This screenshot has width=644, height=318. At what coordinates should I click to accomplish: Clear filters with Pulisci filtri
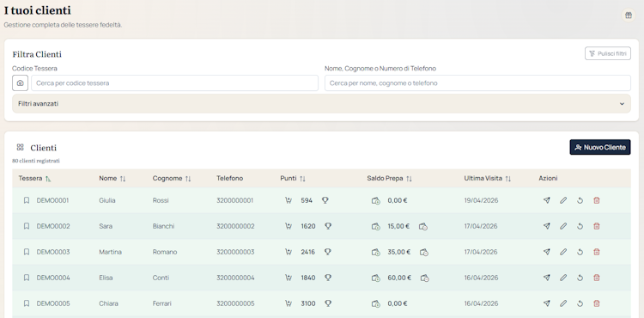pyautogui.click(x=608, y=53)
